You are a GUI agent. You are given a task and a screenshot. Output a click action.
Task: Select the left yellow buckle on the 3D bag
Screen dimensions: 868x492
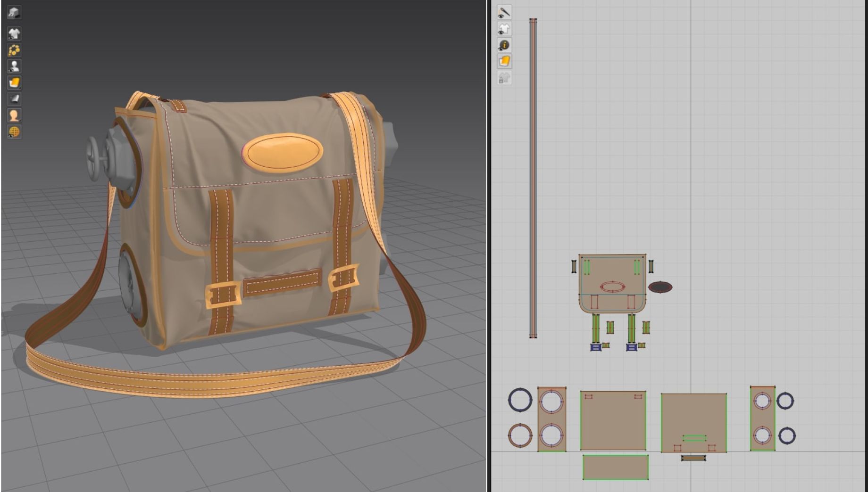coord(224,295)
